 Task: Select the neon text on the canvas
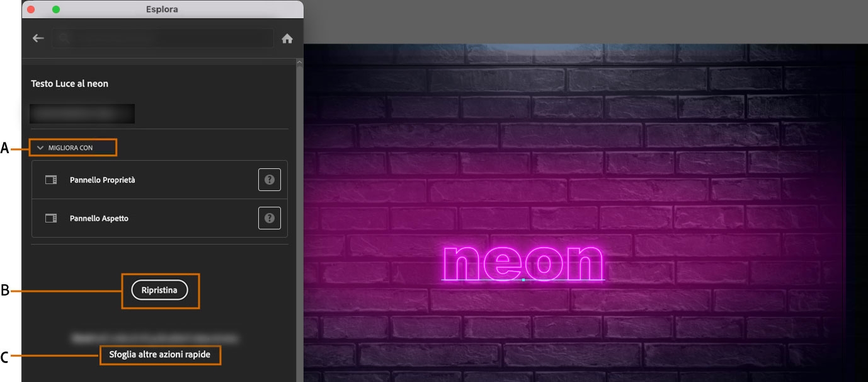(x=523, y=260)
